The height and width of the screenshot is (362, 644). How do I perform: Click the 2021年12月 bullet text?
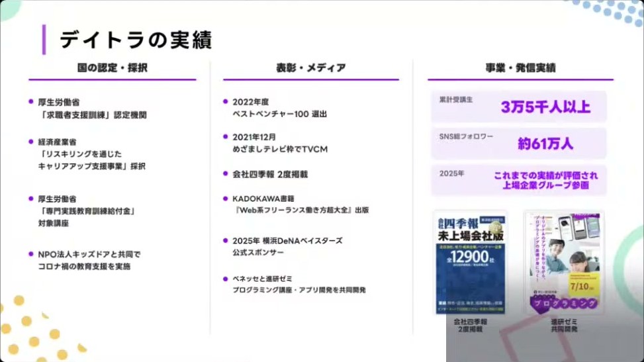pyautogui.click(x=254, y=137)
